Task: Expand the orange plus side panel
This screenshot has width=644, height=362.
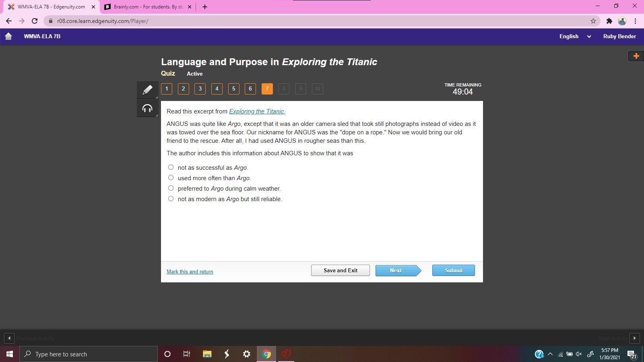Action: tap(636, 56)
